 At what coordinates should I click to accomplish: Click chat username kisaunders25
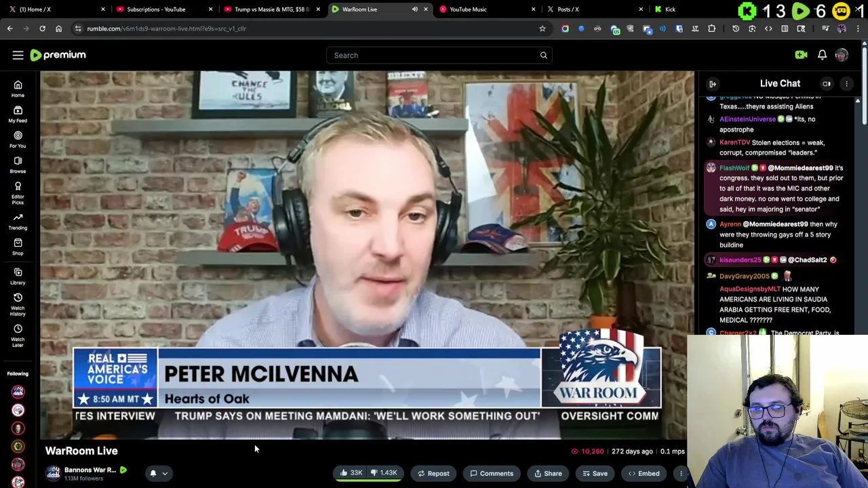click(740, 260)
